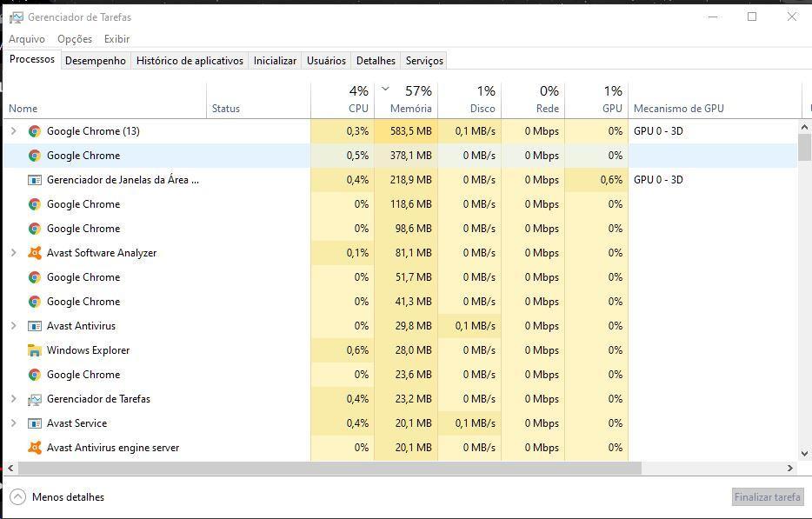This screenshot has height=519, width=812.
Task: Select the Windows Explorer process row
Action: (400, 350)
